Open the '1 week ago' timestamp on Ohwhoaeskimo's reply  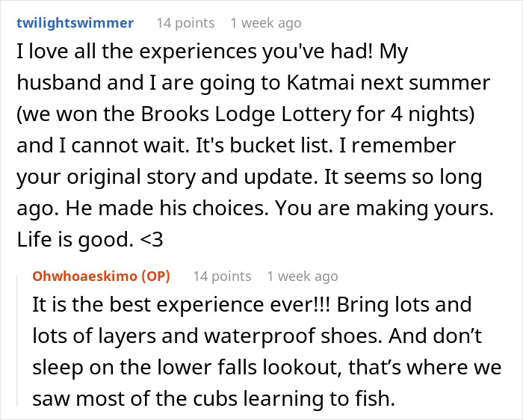pos(303,277)
